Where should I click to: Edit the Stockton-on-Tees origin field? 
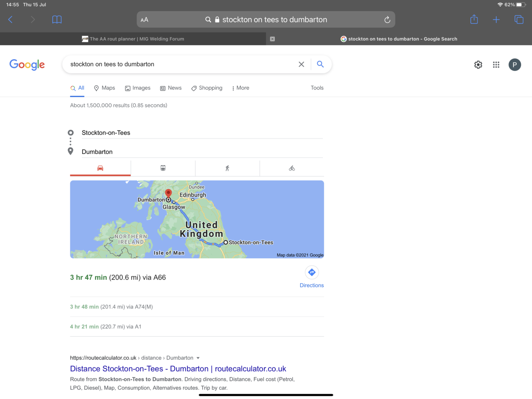tap(202, 133)
